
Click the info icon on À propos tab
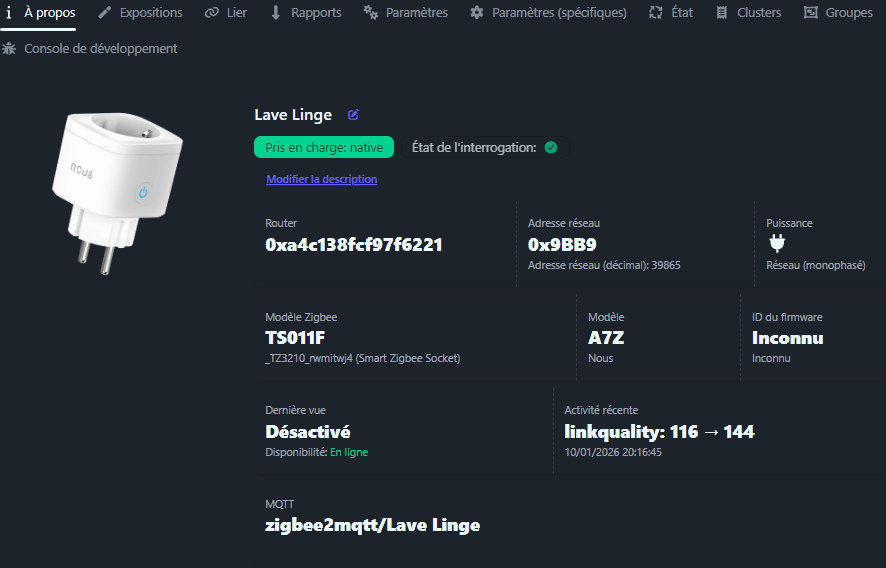[x=9, y=13]
